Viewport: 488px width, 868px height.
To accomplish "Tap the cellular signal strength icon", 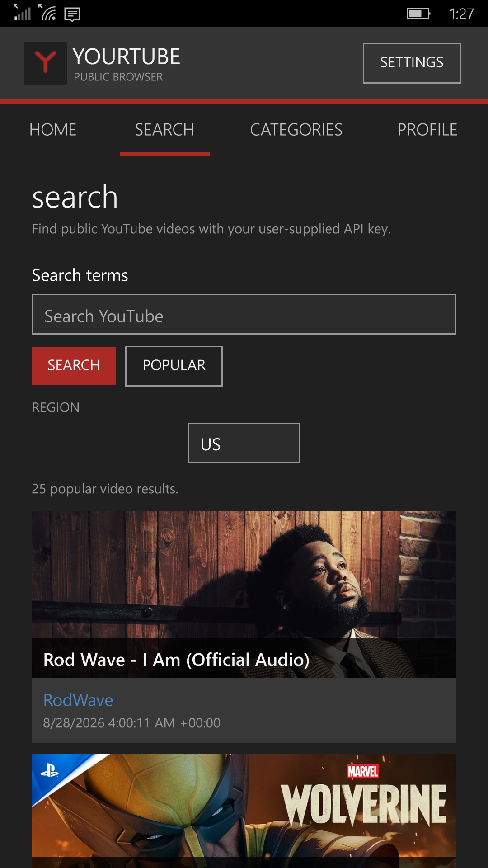I will [22, 13].
